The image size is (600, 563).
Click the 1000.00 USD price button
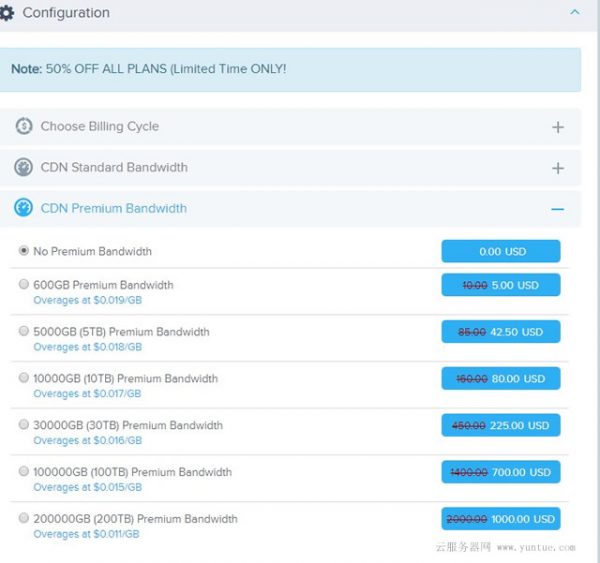coord(501,519)
